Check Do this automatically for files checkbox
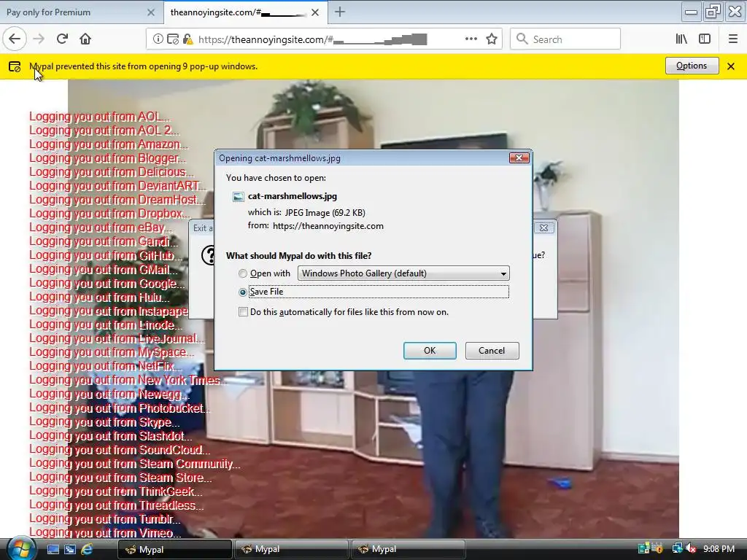 [x=243, y=312]
